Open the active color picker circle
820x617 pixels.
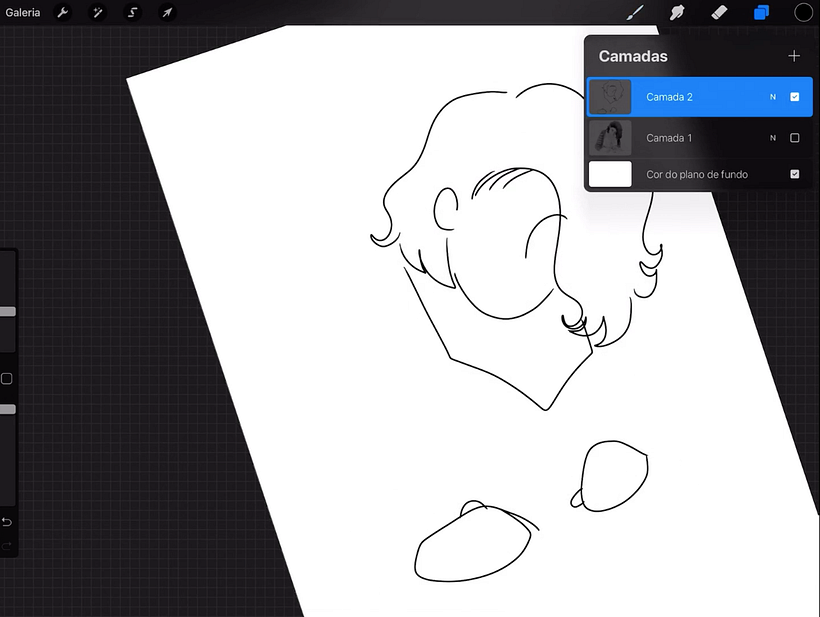[x=803, y=12]
